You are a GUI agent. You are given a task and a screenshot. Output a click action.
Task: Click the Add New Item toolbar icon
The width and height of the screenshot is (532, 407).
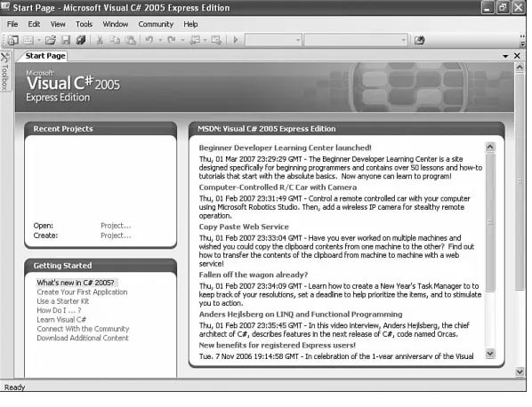click(x=28, y=40)
